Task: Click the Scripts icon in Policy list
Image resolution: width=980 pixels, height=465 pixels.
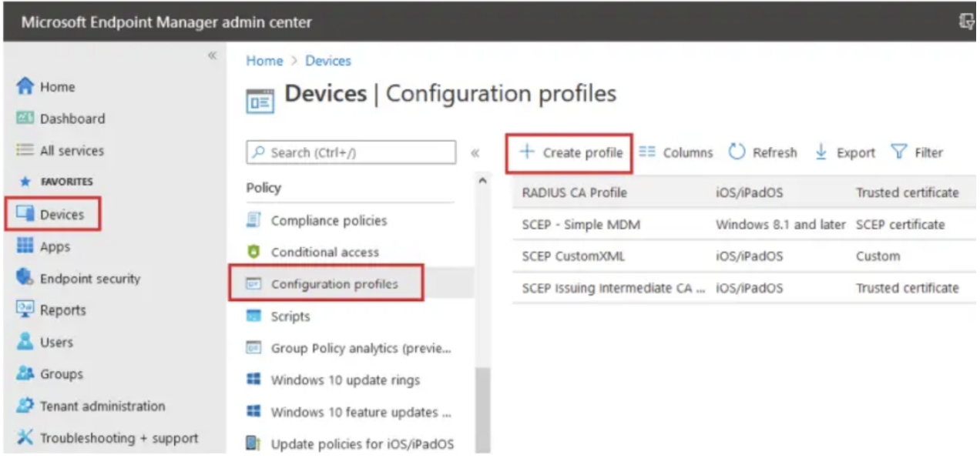Action: click(x=253, y=316)
